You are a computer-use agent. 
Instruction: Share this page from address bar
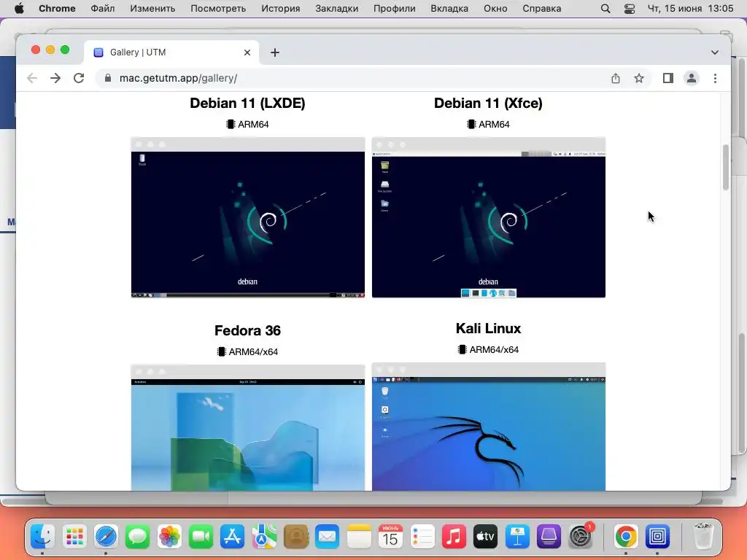tap(616, 78)
